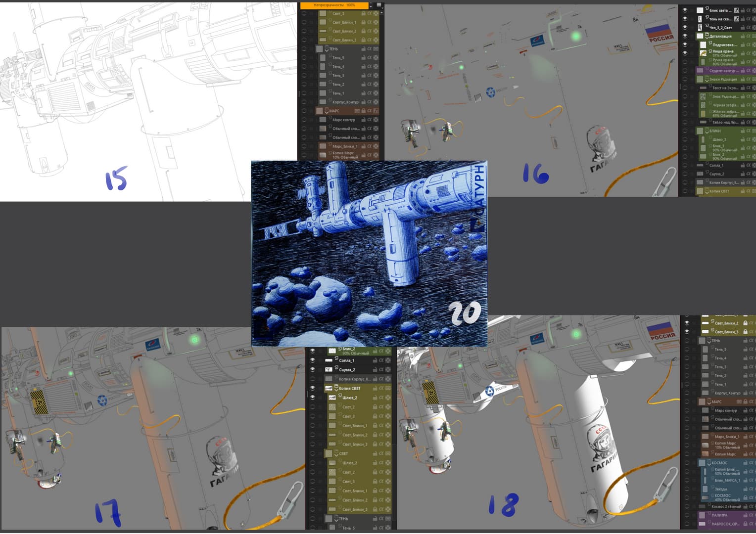
Task: Lock the Чел_3_2_Свет layer
Action: tap(743, 27)
